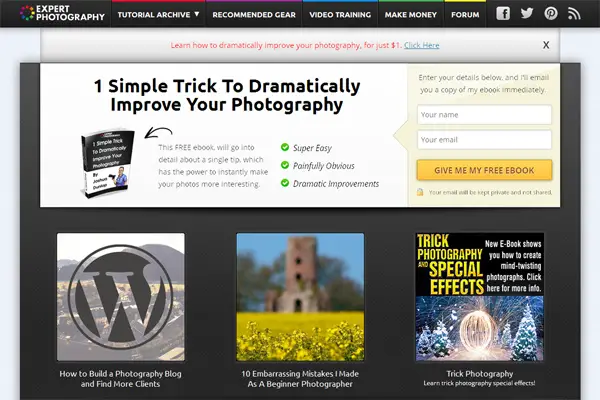Click Give Me My Free Ebook button
600x400 pixels.
[484, 170]
